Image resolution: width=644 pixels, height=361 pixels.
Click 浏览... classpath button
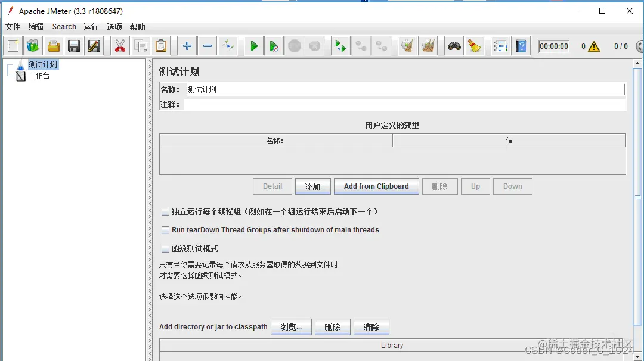click(x=291, y=327)
